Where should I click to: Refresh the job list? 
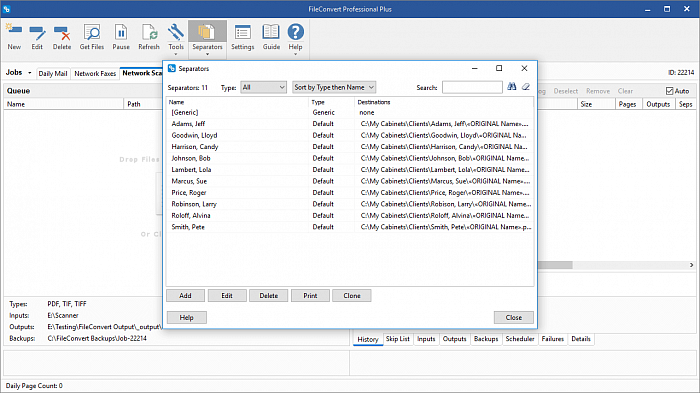(149, 37)
